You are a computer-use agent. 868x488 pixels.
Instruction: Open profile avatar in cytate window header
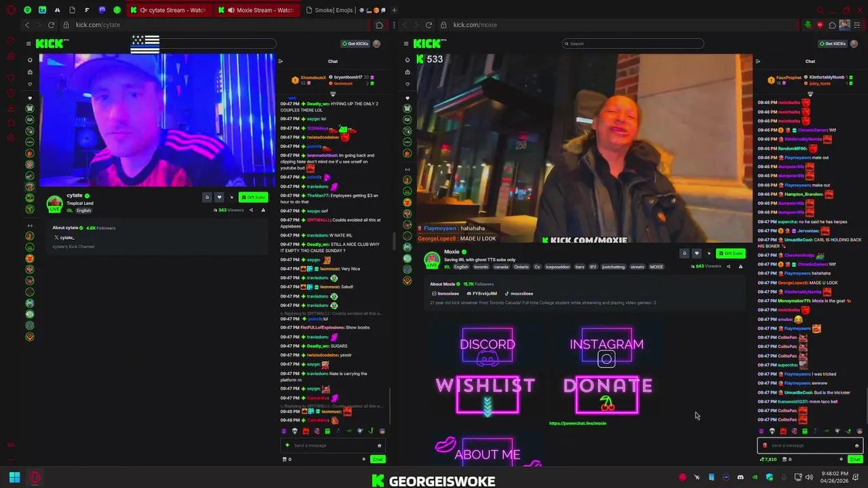click(x=376, y=43)
